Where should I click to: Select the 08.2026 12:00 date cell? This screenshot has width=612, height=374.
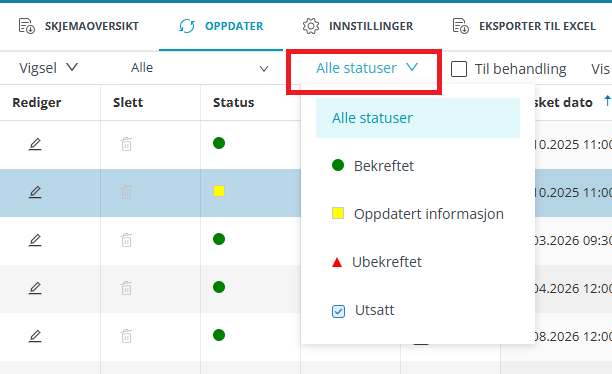[x=573, y=337]
